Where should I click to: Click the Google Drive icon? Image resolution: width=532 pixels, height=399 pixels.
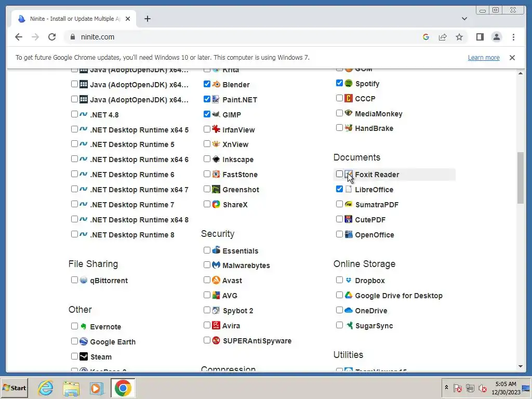click(x=349, y=295)
